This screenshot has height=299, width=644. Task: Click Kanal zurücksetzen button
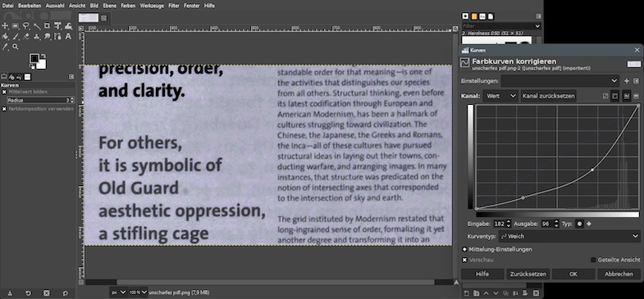pyautogui.click(x=549, y=96)
